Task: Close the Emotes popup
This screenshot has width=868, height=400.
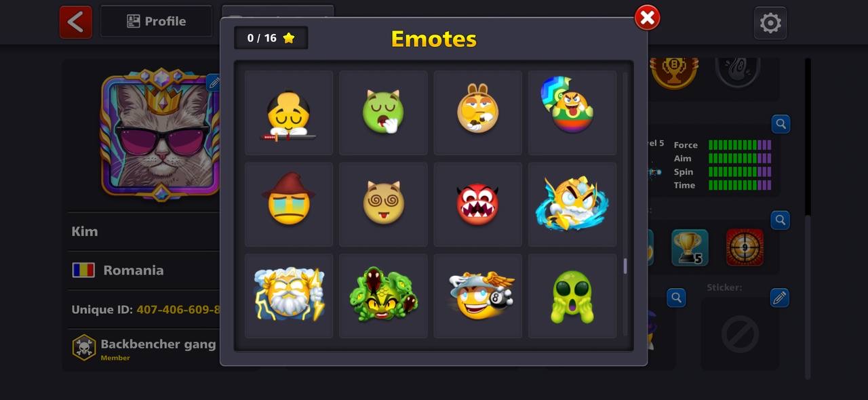Action: [x=647, y=18]
